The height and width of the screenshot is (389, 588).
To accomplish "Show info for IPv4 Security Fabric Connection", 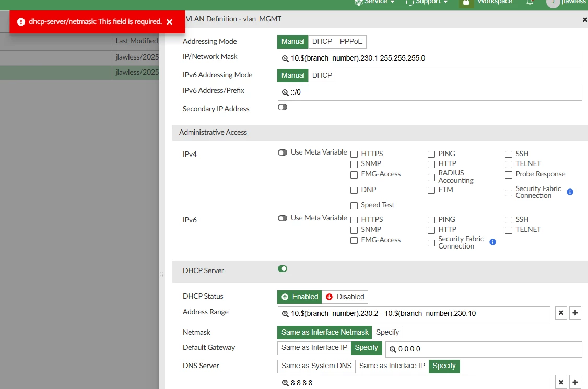I will 570,192.
